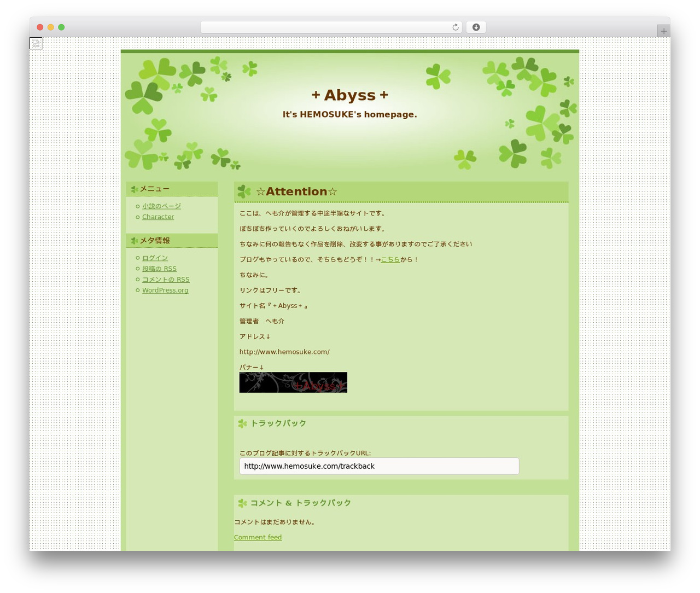Click the メタ情報 sidebar heading
Screen dimensions: 700x593
(x=155, y=241)
